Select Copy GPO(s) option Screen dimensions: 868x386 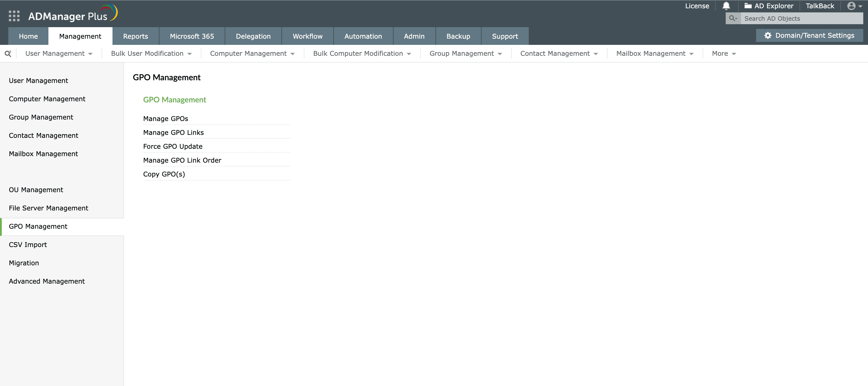tap(164, 174)
